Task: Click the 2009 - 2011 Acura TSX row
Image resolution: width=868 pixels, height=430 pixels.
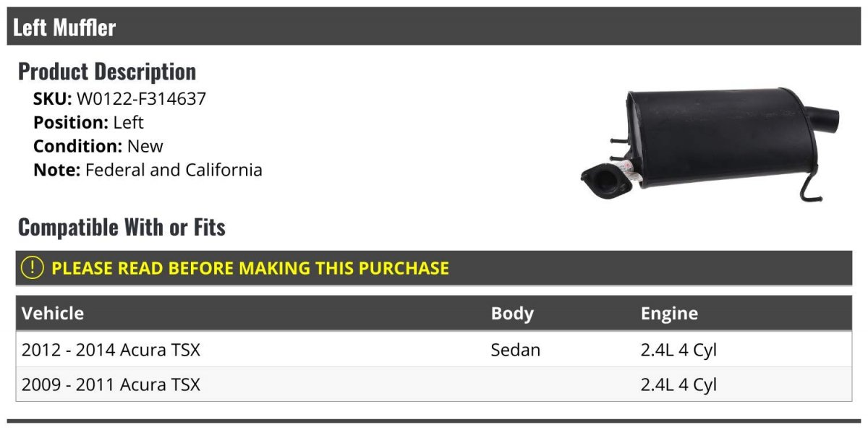Action: pyautogui.click(x=434, y=384)
